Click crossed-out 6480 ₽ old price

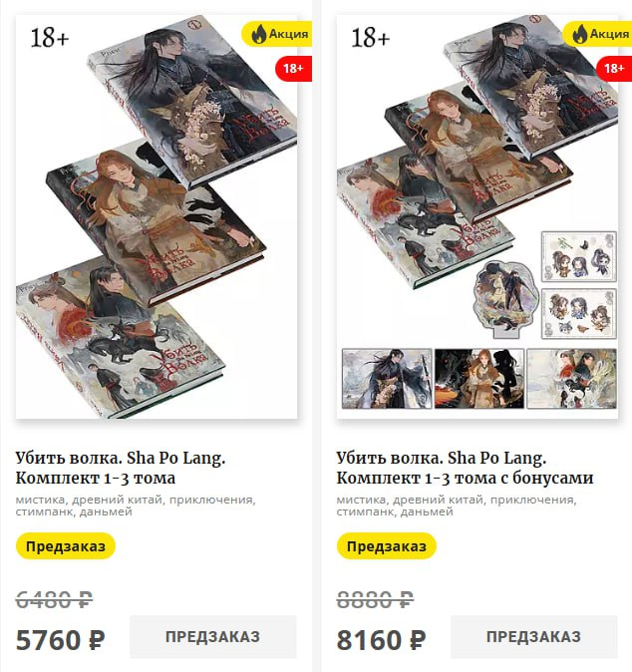coord(55,599)
